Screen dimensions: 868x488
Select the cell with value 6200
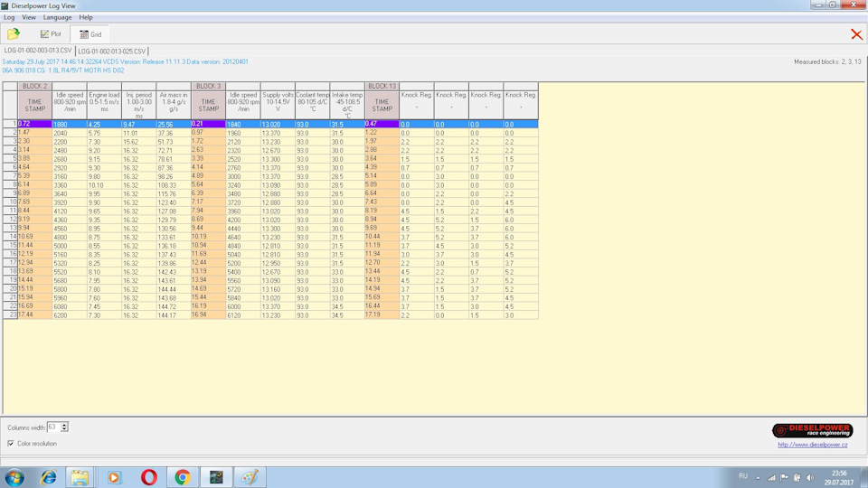70,315
